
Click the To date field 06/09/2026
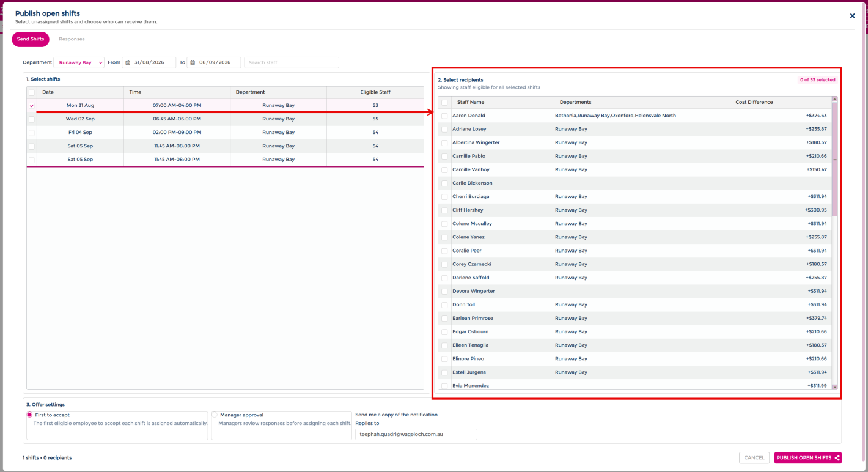pos(214,62)
